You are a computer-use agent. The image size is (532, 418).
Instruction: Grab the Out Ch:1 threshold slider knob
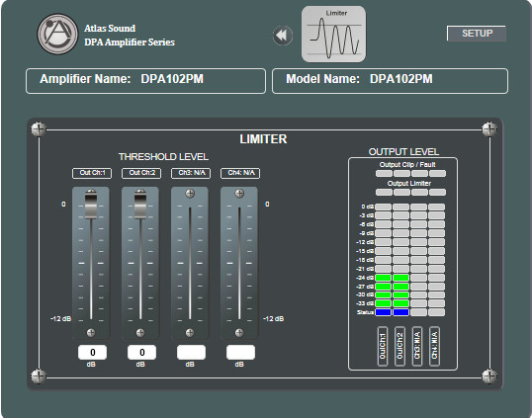pos(91,205)
